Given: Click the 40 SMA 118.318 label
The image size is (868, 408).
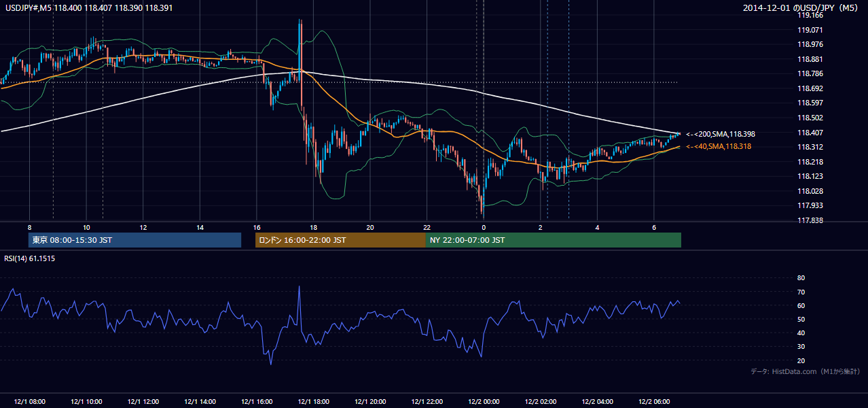Looking at the screenshot, I should 719,146.
